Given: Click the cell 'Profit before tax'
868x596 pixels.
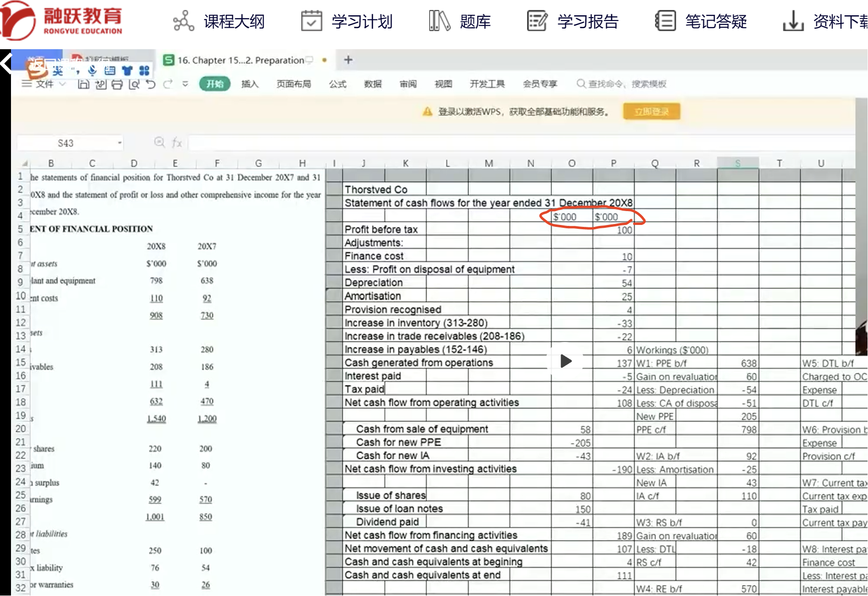Looking at the screenshot, I should click(x=381, y=229).
